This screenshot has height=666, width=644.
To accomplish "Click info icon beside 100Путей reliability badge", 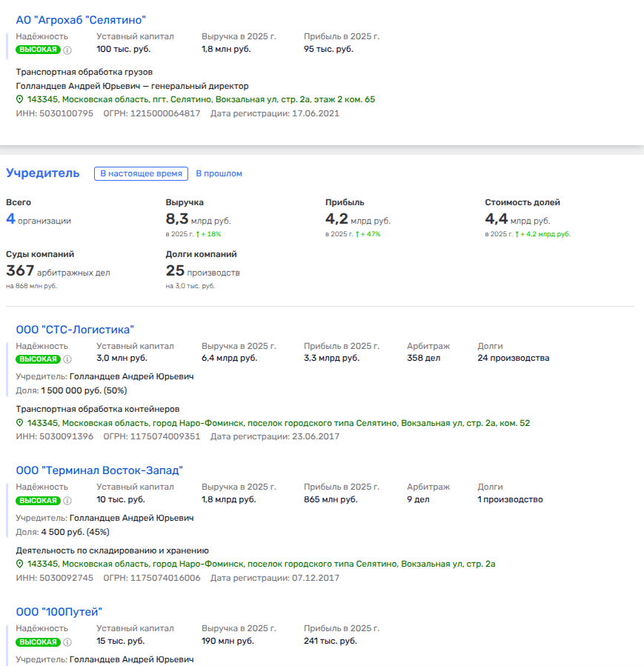I will tap(67, 642).
